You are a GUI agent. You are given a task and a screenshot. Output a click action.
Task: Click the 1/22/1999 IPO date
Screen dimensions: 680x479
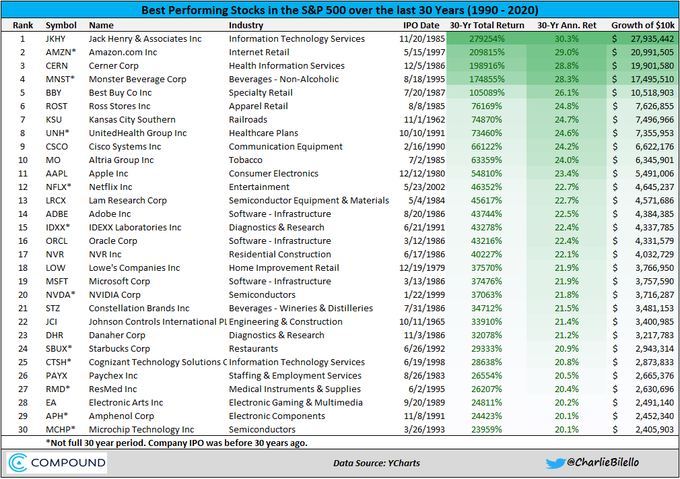(424, 294)
